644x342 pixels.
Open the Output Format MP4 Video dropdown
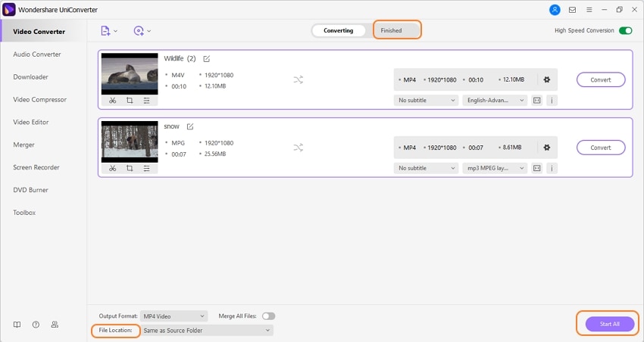coord(174,316)
